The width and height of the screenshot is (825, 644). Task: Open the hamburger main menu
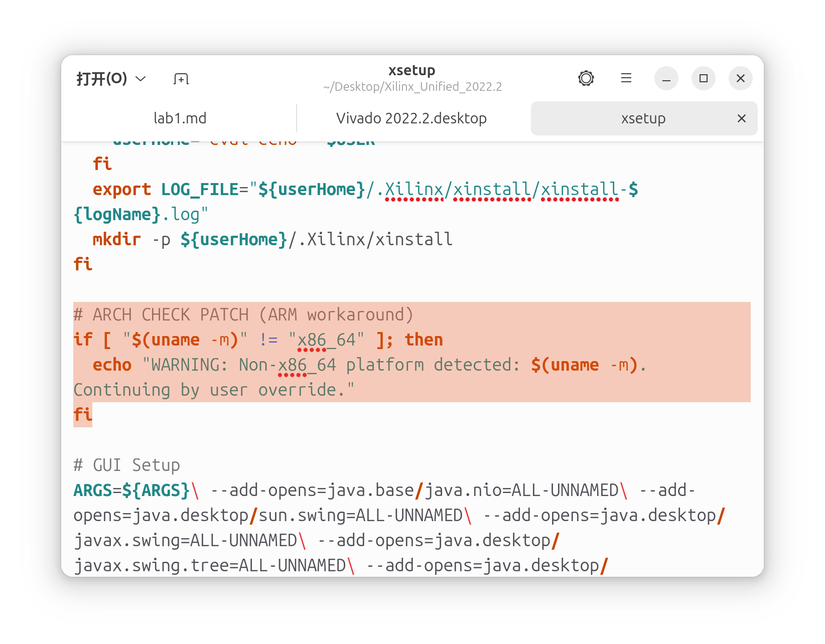[626, 78]
